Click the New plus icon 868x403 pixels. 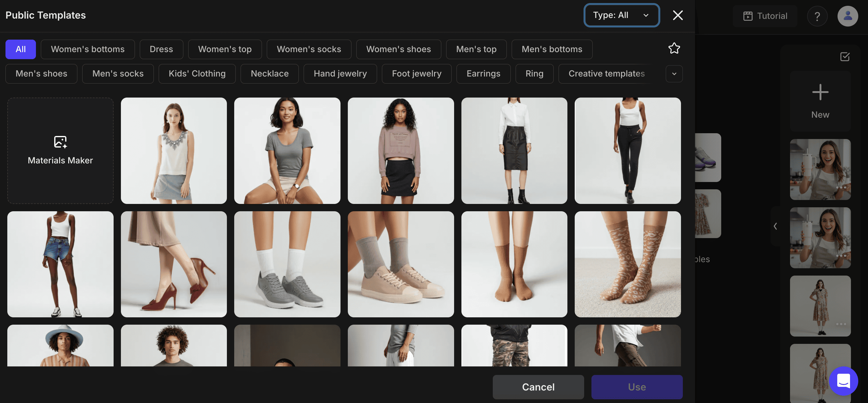point(820,93)
